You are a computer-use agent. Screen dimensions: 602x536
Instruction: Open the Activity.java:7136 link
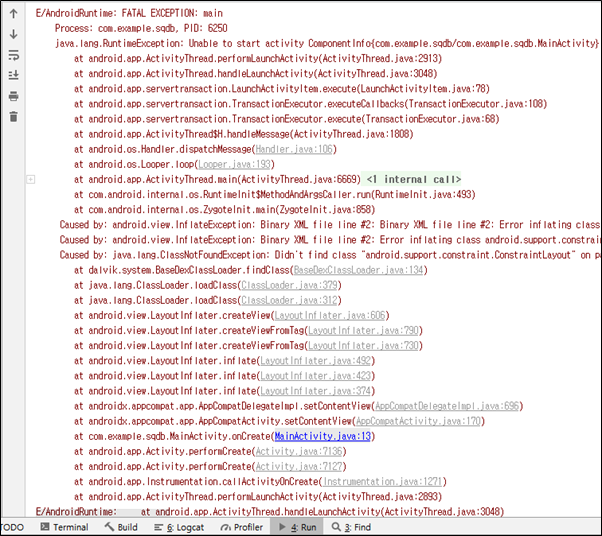click(x=299, y=452)
